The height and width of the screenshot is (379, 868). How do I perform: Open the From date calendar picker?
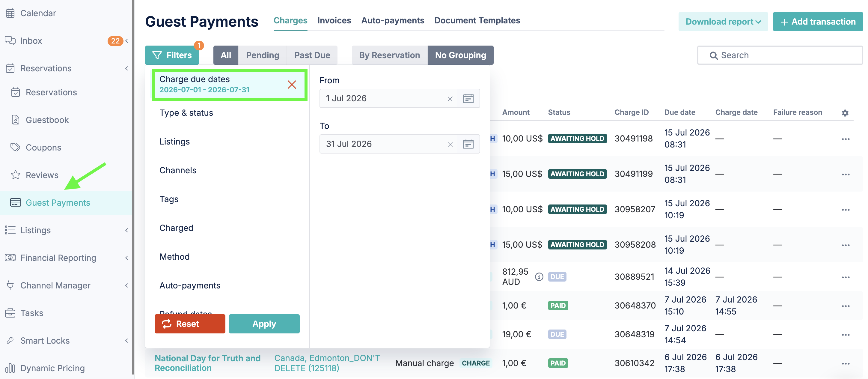coord(468,98)
